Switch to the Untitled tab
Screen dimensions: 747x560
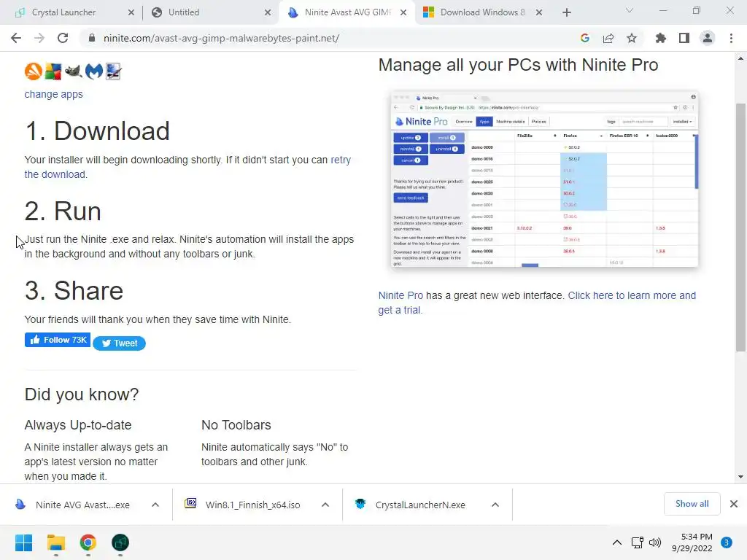(184, 12)
